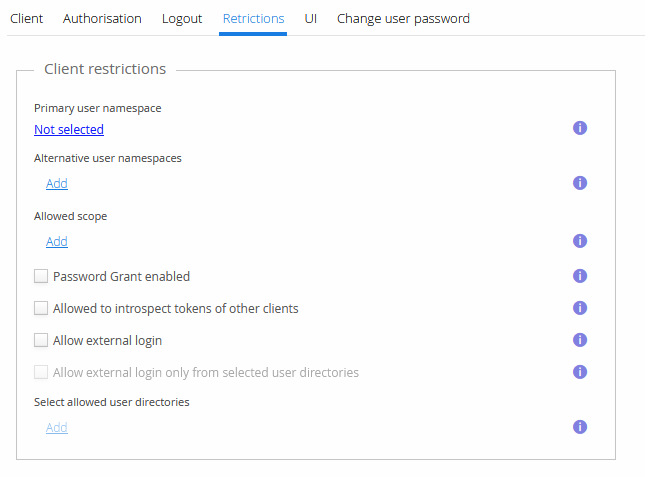This screenshot has width=645, height=477.
Task: Click info icon for Select allowed user directories
Action: [579, 427]
